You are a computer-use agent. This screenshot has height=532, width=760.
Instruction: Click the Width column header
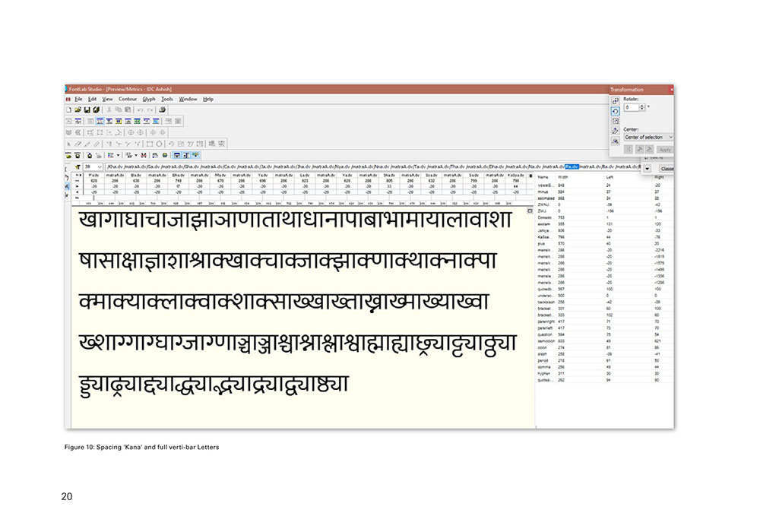coord(562,177)
